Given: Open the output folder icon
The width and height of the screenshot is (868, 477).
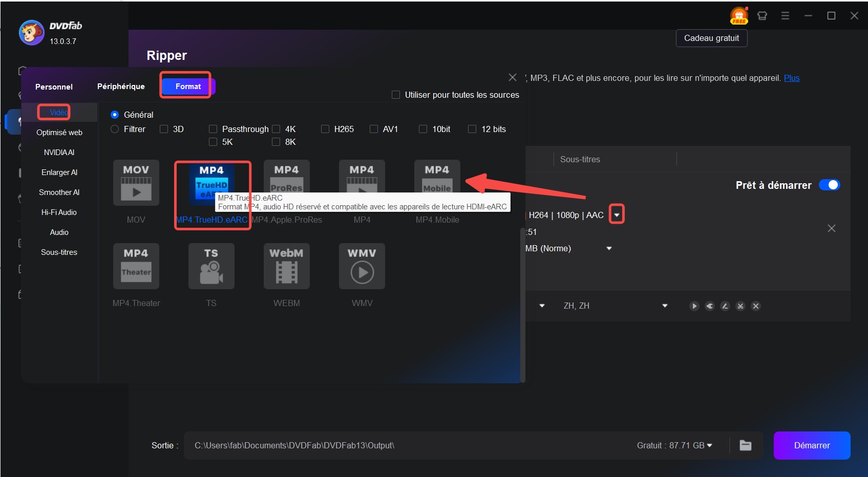Looking at the screenshot, I should click(x=746, y=445).
